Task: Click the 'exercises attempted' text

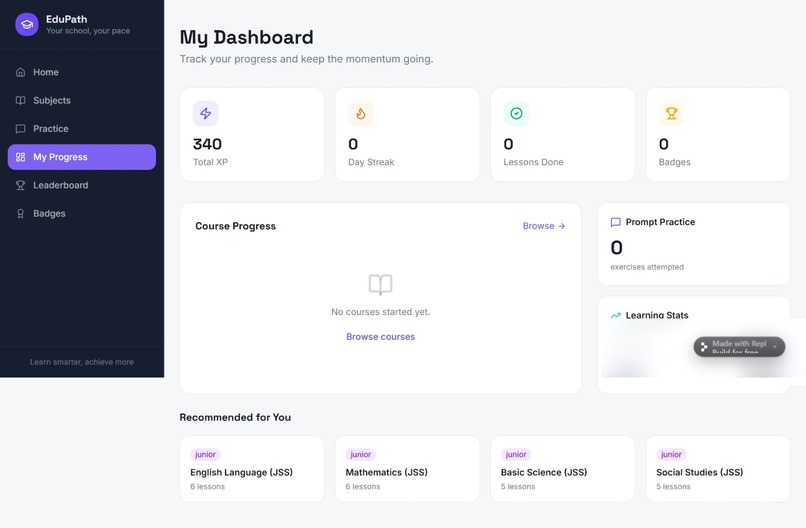Action: click(x=647, y=267)
